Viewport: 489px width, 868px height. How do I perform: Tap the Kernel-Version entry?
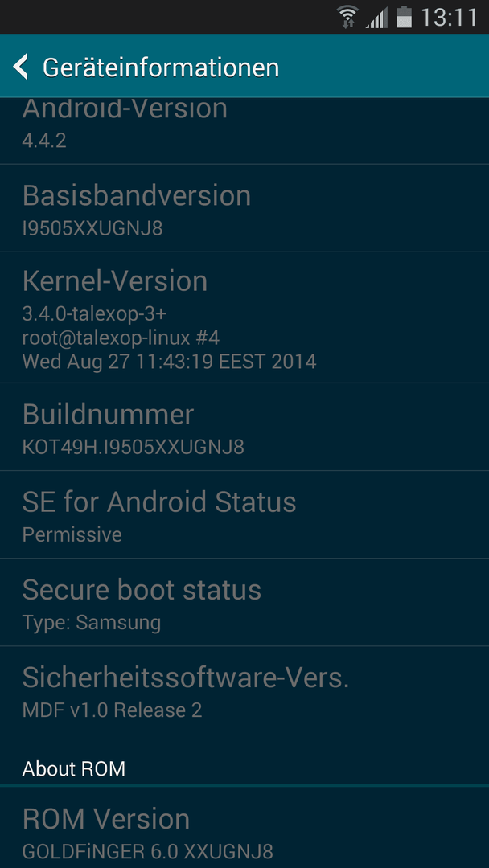(244, 317)
